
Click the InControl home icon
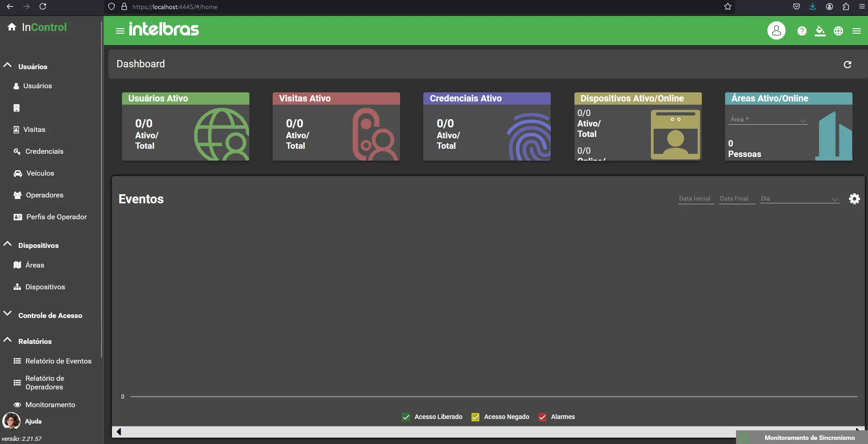click(12, 27)
